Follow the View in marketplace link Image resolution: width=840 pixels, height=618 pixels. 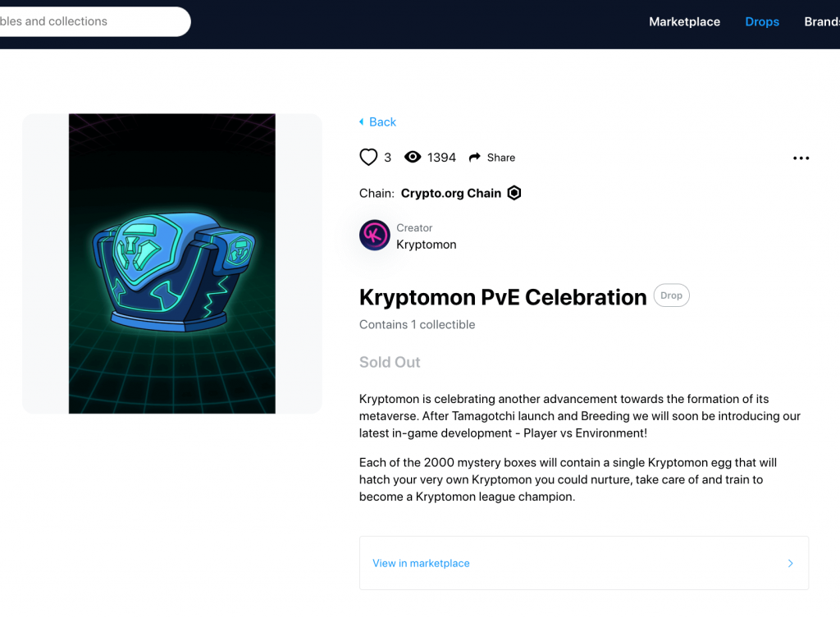coord(421,563)
